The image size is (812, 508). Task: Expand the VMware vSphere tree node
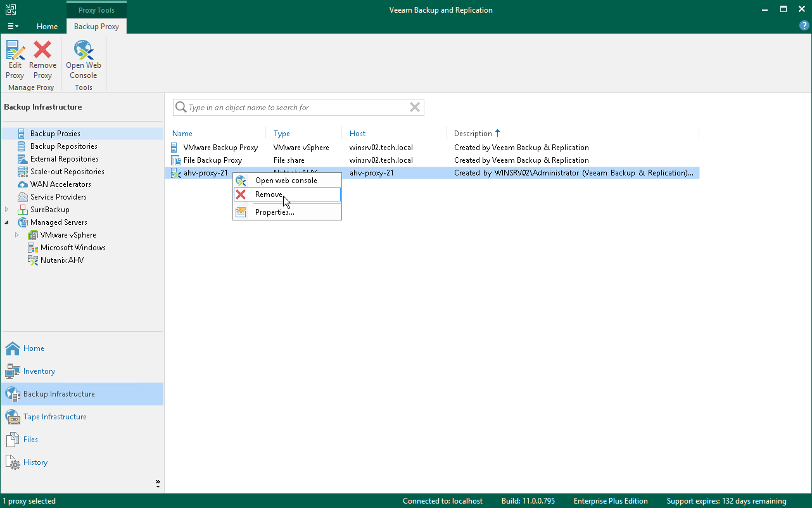[x=17, y=235]
